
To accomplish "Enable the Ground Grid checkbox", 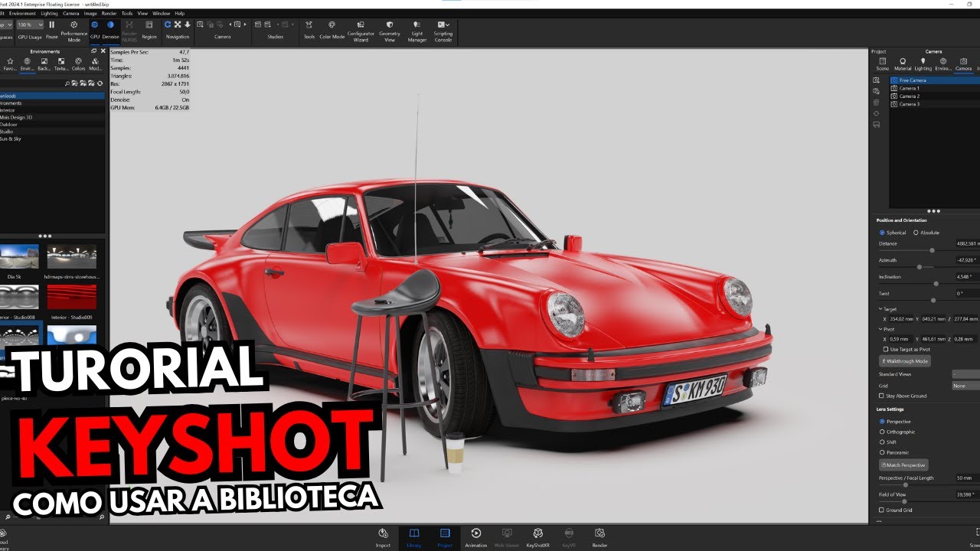I will (896, 510).
